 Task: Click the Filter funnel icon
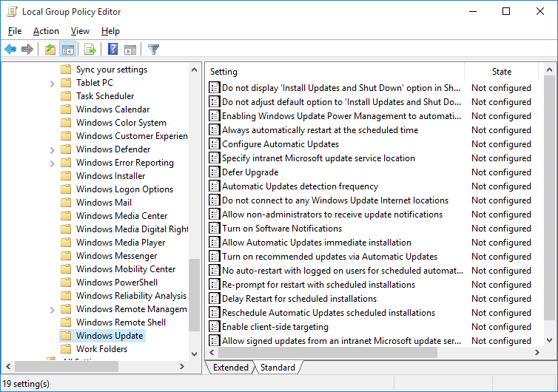click(x=153, y=50)
